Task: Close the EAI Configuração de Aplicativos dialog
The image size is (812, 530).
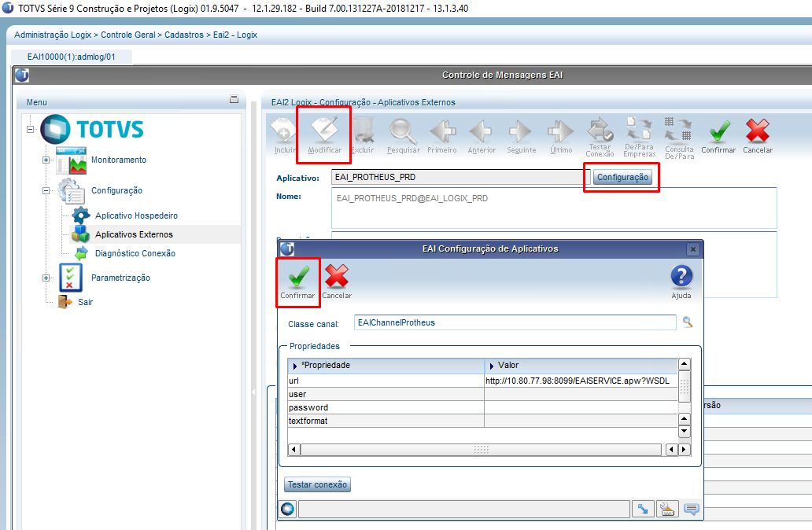Action: pyautogui.click(x=693, y=249)
